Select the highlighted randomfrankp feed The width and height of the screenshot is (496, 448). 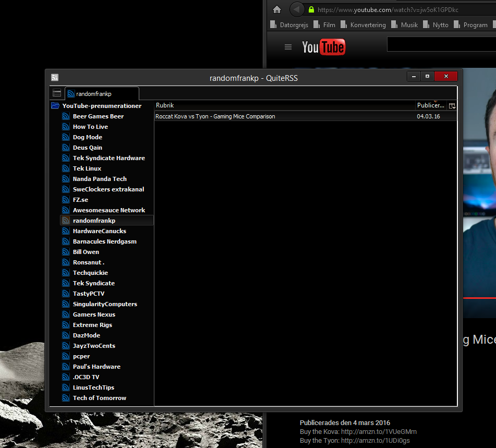coord(106,221)
